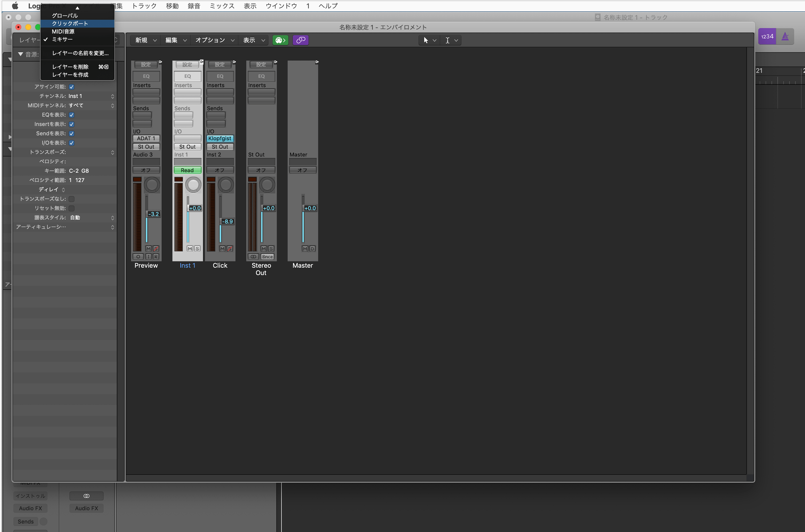Click the metronome icon in Tracks window
The image size is (805, 532).
[785, 36]
